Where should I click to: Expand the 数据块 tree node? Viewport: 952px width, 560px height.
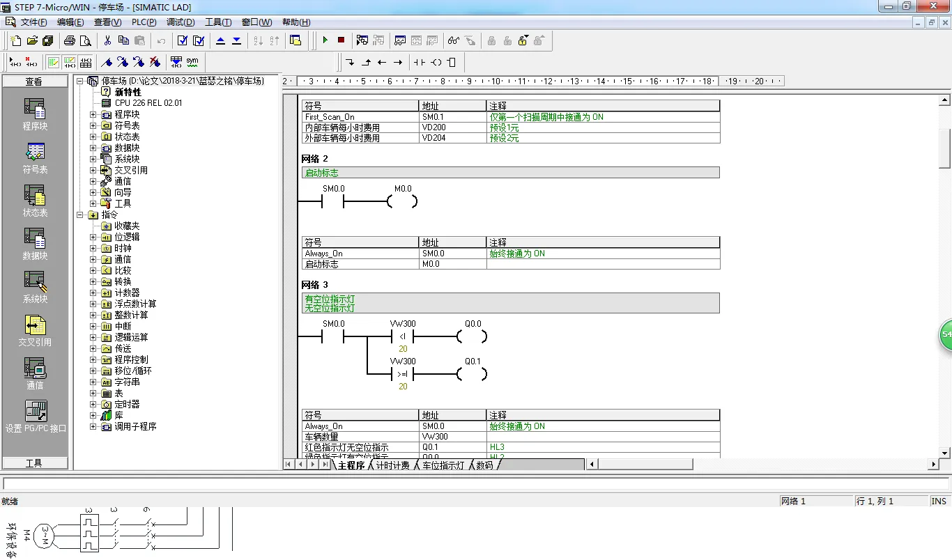coord(93,148)
